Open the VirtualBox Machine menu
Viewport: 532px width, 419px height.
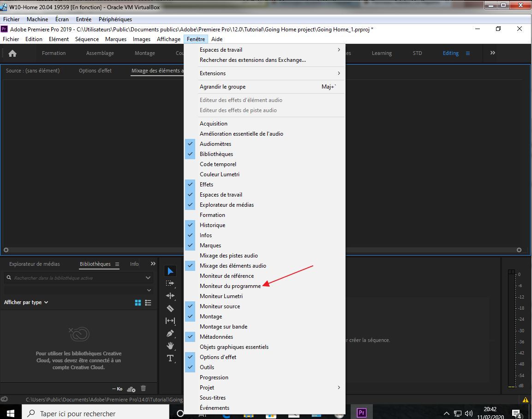(37, 19)
